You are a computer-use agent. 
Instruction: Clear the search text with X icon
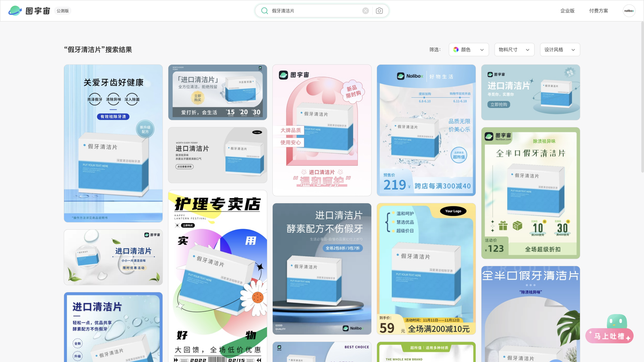(x=365, y=11)
